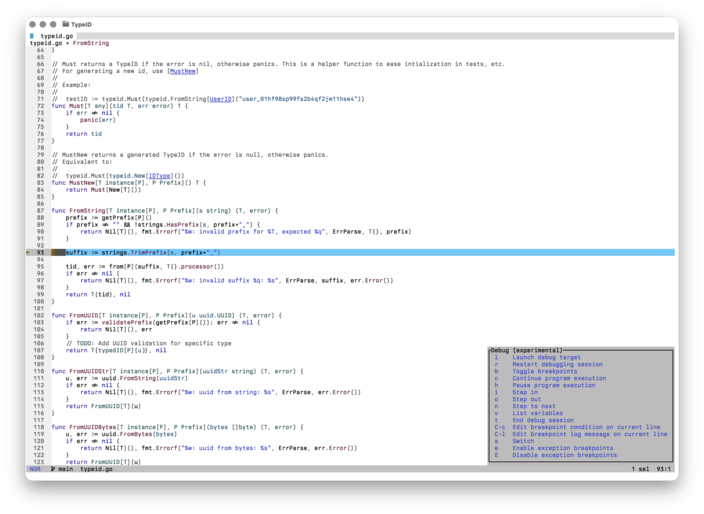Select Continue program execution
The width and height of the screenshot is (704, 514).
pos(559,378)
